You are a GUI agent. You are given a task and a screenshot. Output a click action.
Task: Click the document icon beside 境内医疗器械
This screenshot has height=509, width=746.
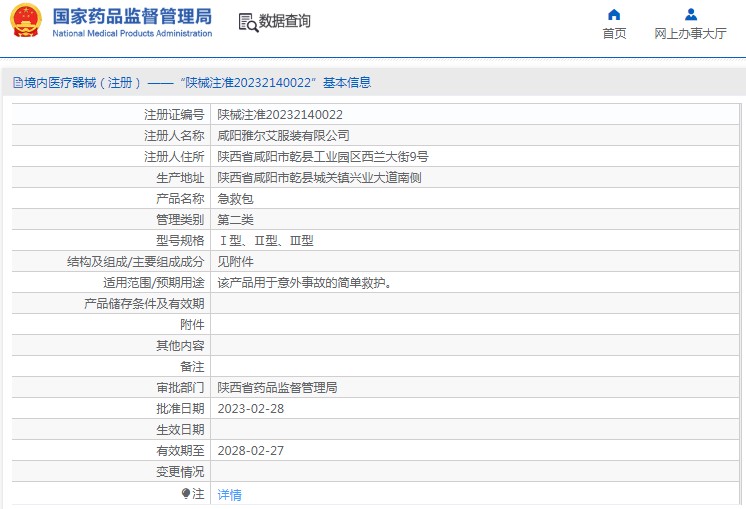17,83
